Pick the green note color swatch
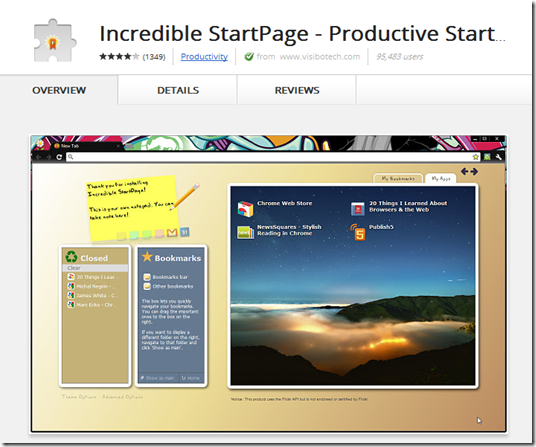Viewport: 536px width, 447px height. click(x=147, y=234)
